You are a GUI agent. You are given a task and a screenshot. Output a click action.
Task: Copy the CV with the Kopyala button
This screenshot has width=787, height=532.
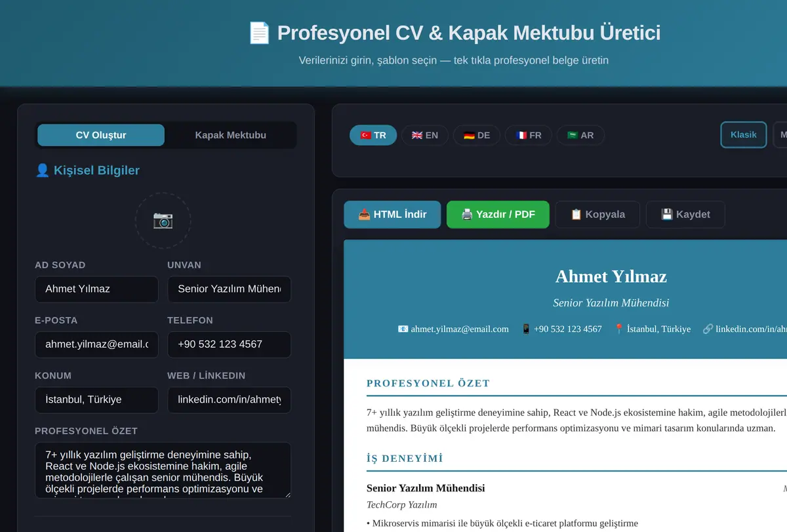597,215
